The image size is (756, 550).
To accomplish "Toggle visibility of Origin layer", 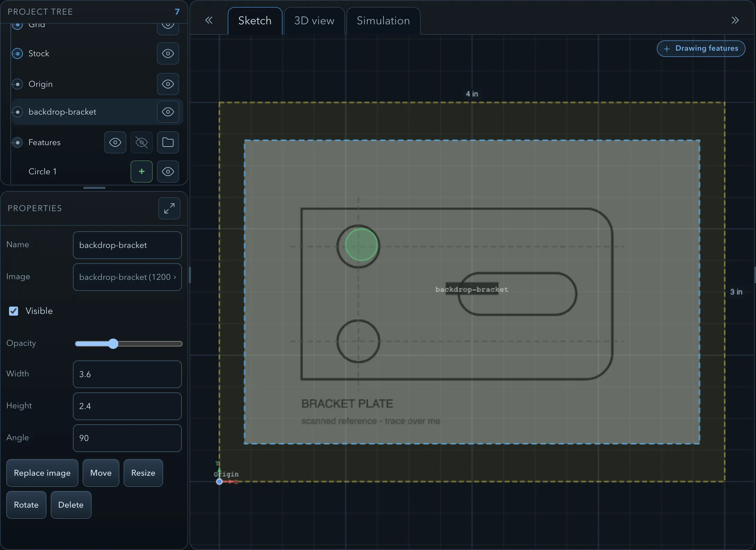I will 168,84.
